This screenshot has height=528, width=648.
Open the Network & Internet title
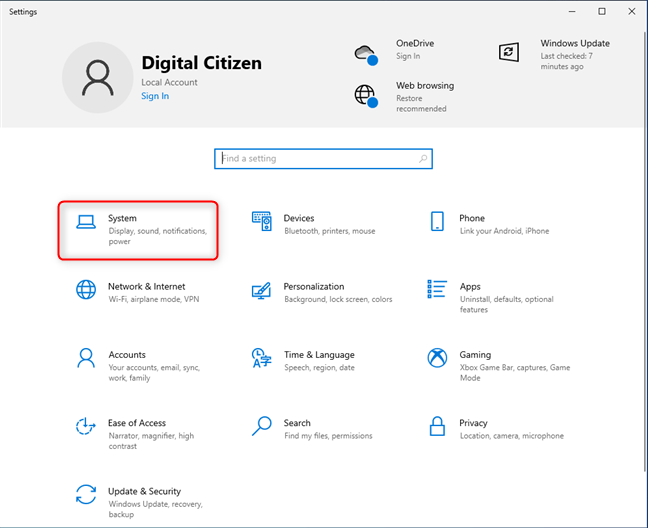click(147, 286)
